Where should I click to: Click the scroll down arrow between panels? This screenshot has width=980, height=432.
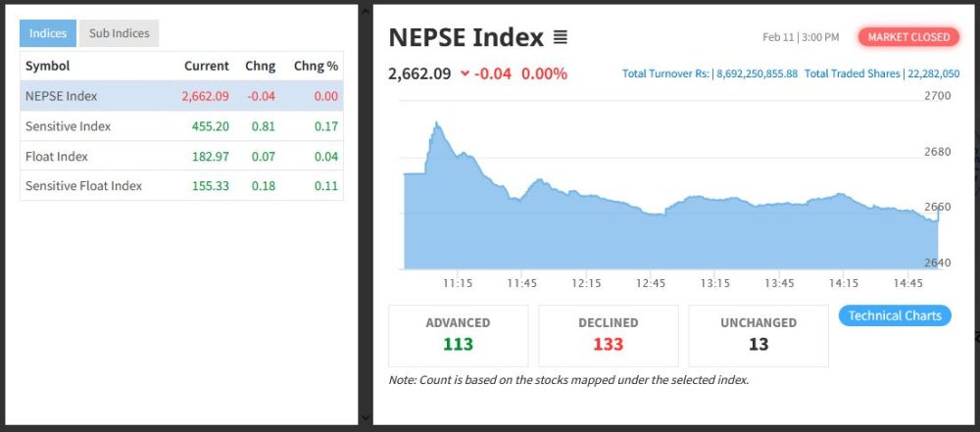click(366, 418)
